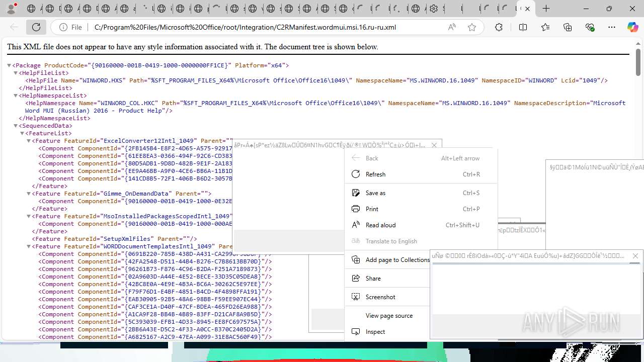Collapse the HelpFileList node
The image size is (644, 362).
(x=16, y=73)
